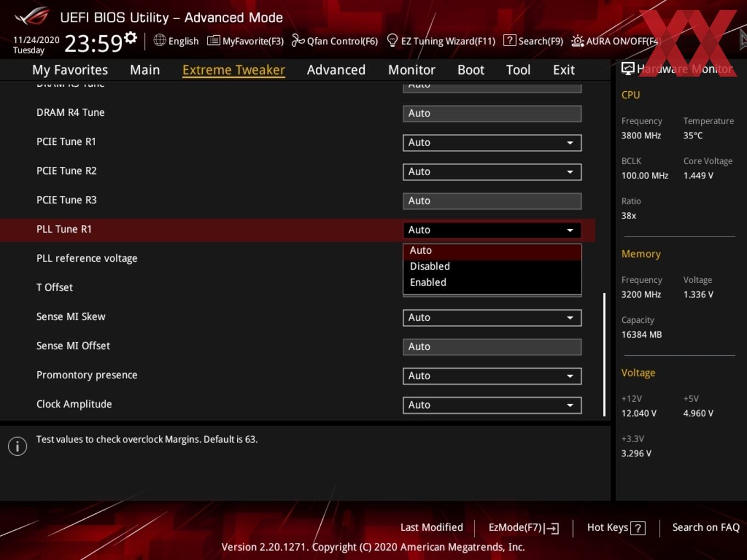Click Core Voltage value 1.449 V
Screen dimensions: 747x560
pos(698,176)
